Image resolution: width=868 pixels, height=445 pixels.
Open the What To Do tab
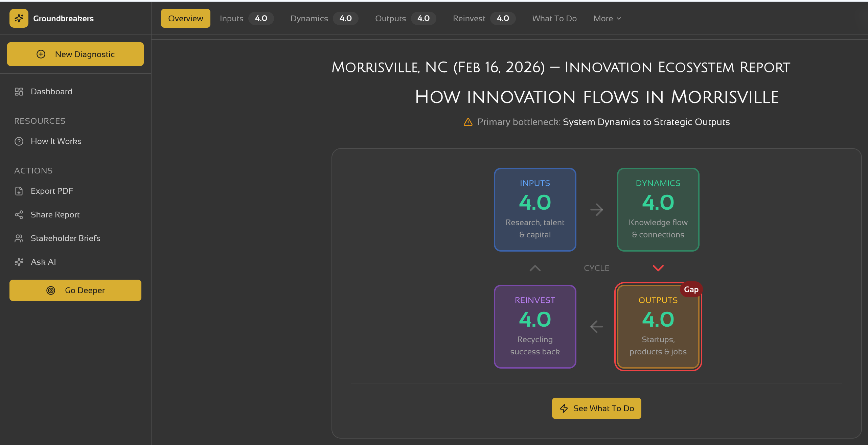(554, 19)
